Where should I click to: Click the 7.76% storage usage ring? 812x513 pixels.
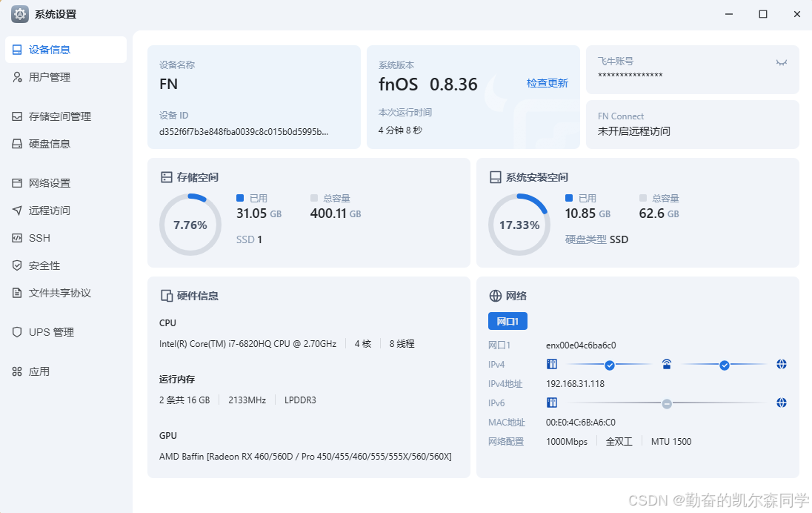tap(190, 225)
